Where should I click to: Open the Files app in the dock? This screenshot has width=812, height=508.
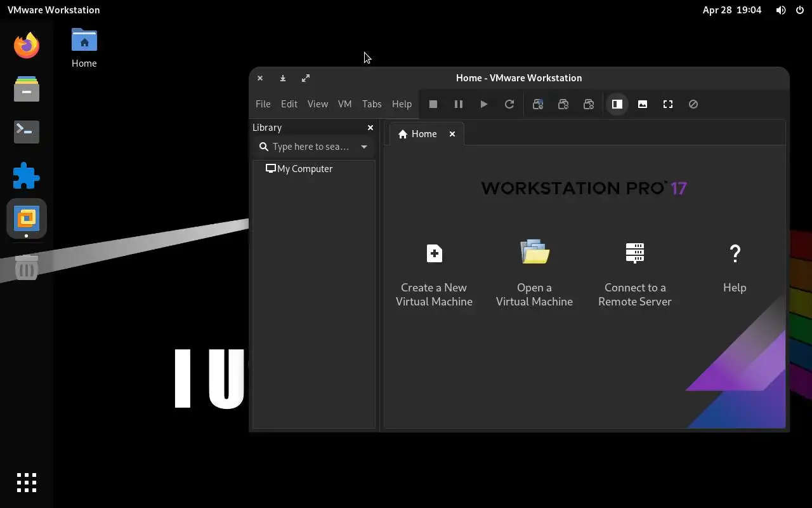(27, 89)
